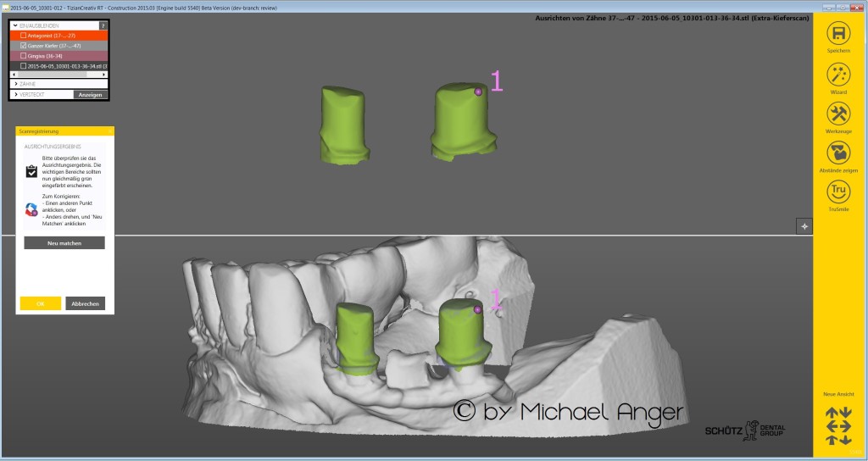Click the clipboard check icon in Scanregistrierung panel
Screen dimensions: 868x461
click(31, 171)
